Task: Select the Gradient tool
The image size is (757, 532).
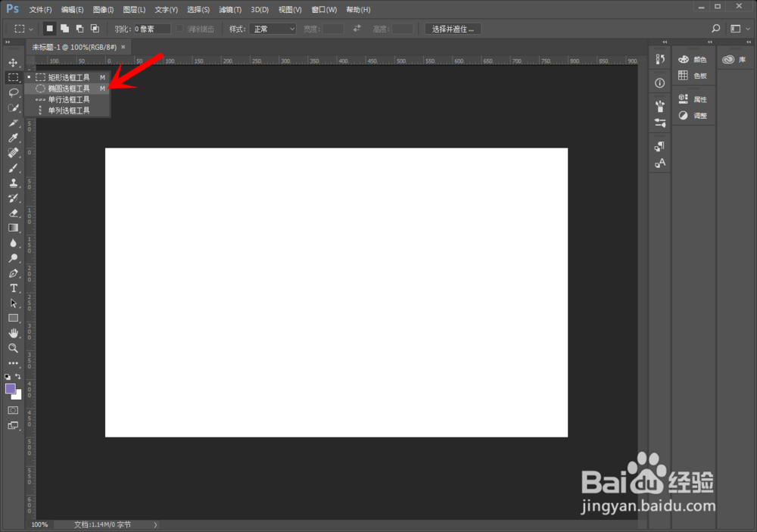Action: tap(13, 228)
